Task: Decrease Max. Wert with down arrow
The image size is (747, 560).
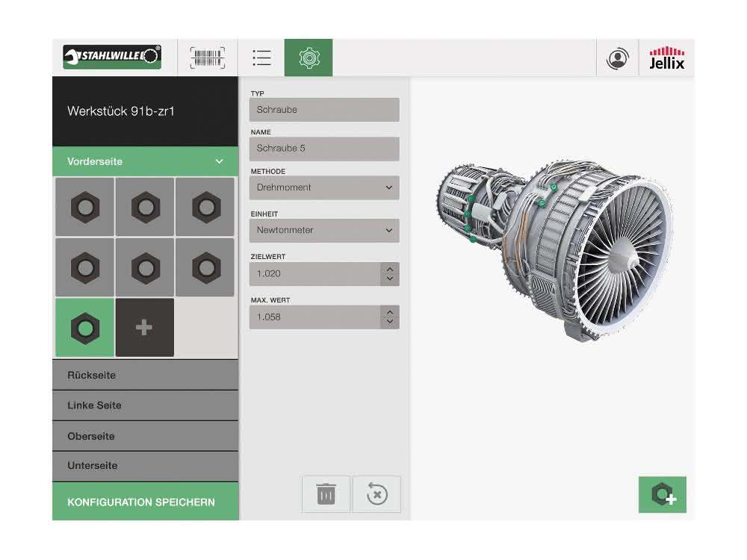Action: click(390, 323)
